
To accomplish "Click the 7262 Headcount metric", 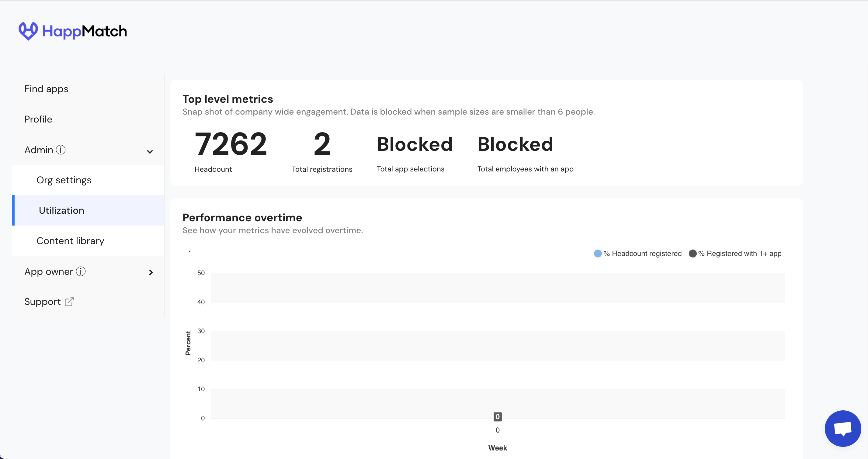I will (x=231, y=144).
